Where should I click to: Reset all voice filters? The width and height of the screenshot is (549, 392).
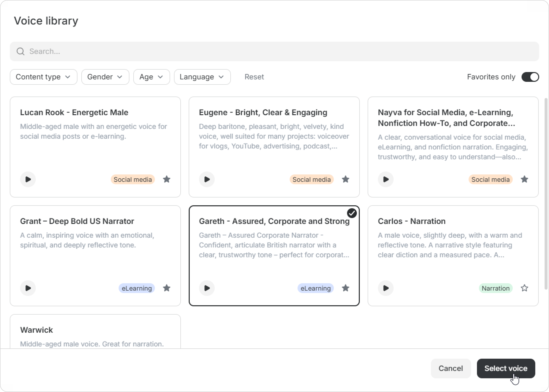click(254, 77)
